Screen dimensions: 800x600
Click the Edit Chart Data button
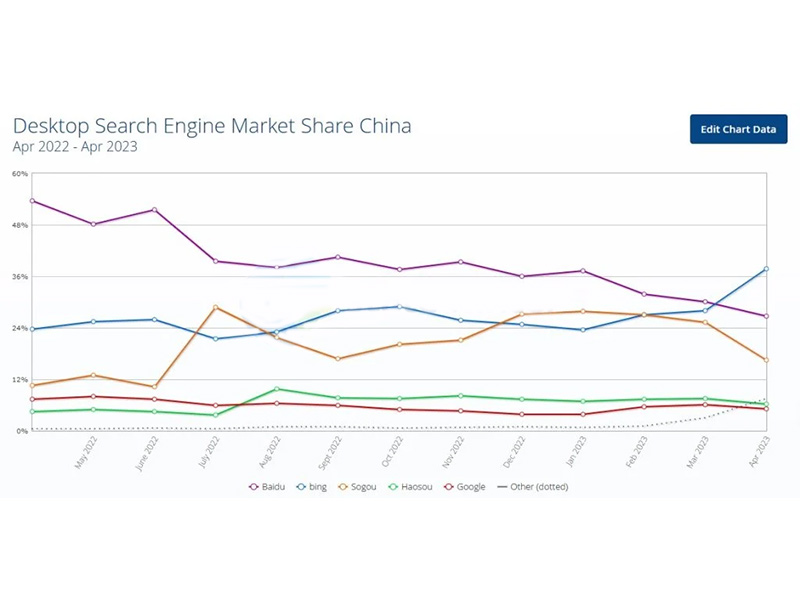[x=738, y=129]
